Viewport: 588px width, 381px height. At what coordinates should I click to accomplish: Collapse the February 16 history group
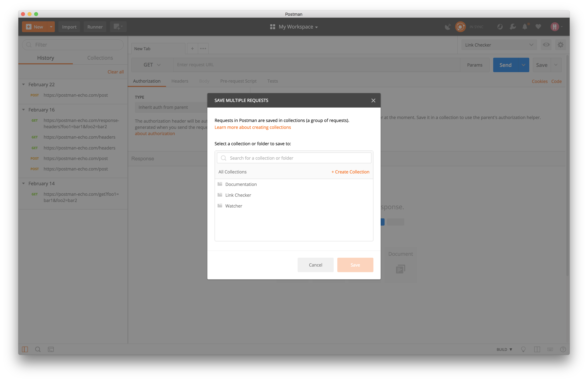(x=23, y=110)
